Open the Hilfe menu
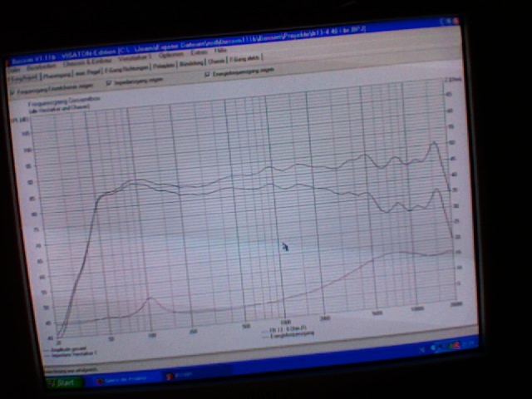The image size is (532, 399). [220, 51]
